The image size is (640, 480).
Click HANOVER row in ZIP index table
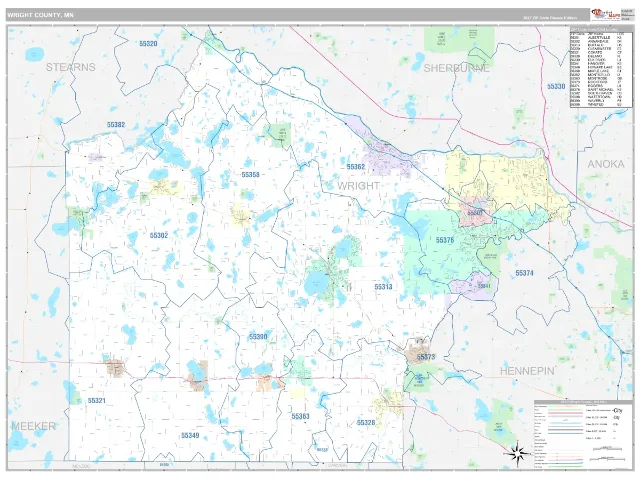601,64
